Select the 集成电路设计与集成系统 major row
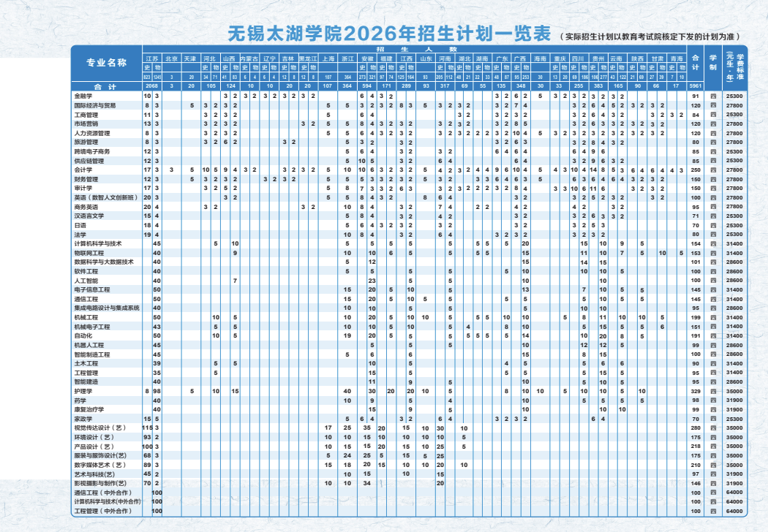Image resolution: width=768 pixels, height=532 pixels. pyautogui.click(x=410, y=308)
